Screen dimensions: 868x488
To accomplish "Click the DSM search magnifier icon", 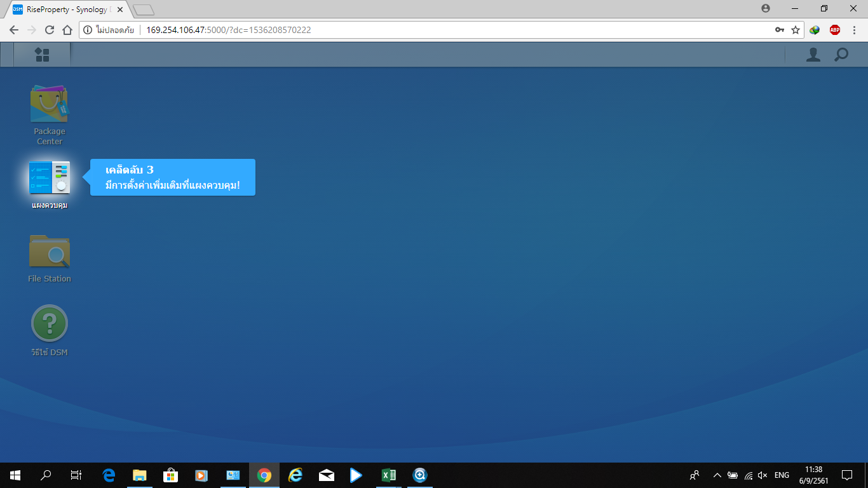I will click(841, 55).
